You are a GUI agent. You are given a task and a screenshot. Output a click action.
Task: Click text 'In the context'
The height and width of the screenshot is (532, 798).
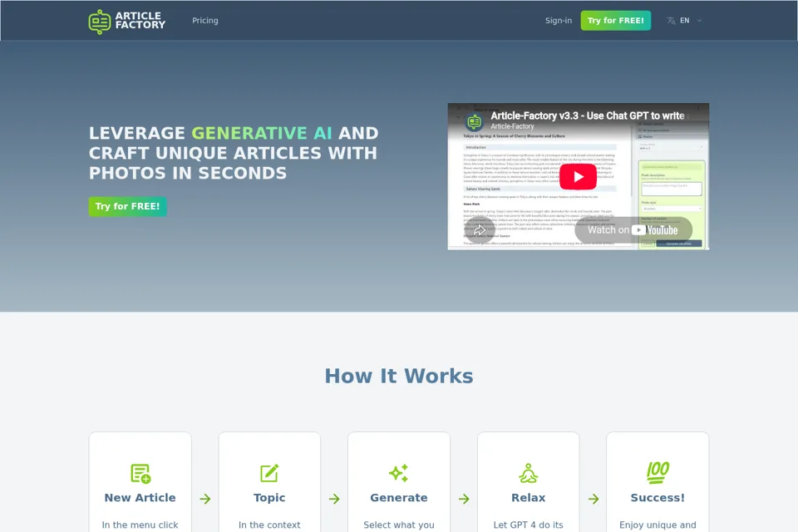[x=269, y=525]
